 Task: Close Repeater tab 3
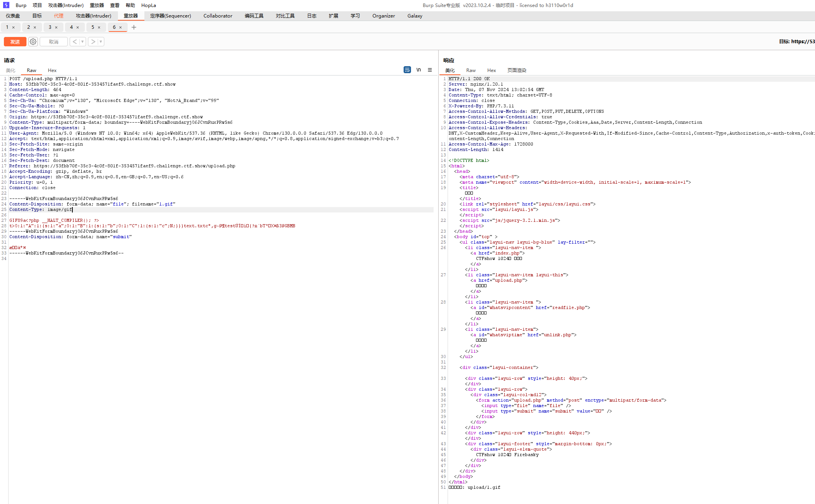coord(56,27)
